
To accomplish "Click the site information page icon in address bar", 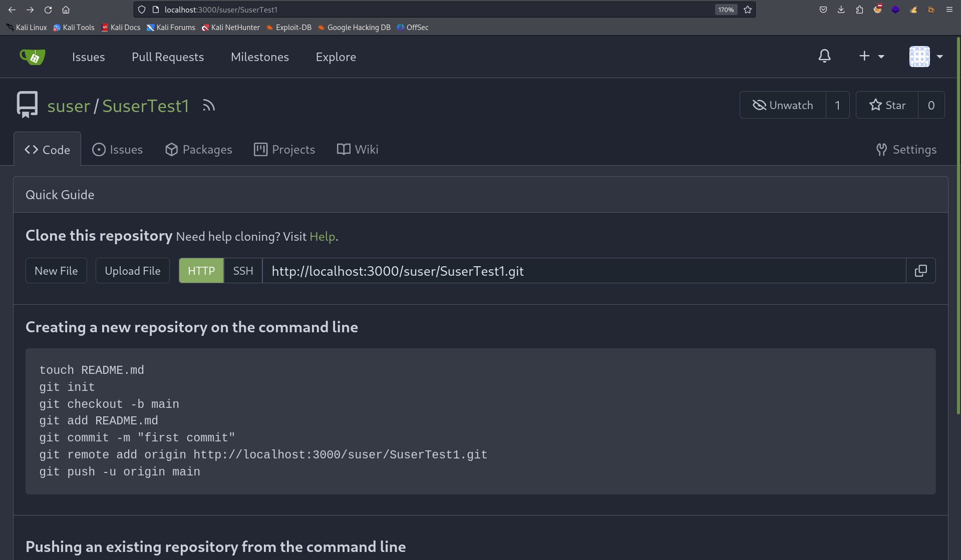I will tap(156, 10).
